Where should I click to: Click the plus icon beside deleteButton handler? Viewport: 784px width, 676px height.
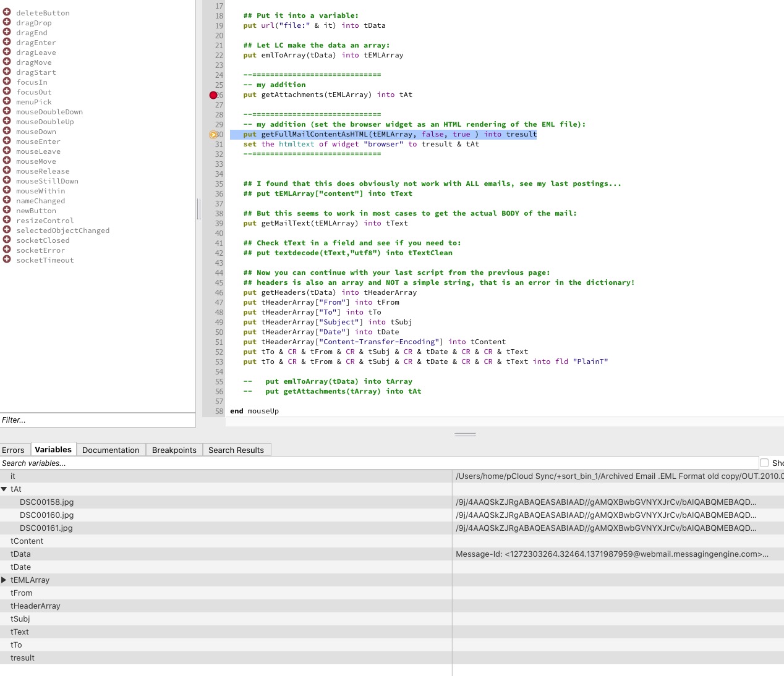pyautogui.click(x=7, y=12)
